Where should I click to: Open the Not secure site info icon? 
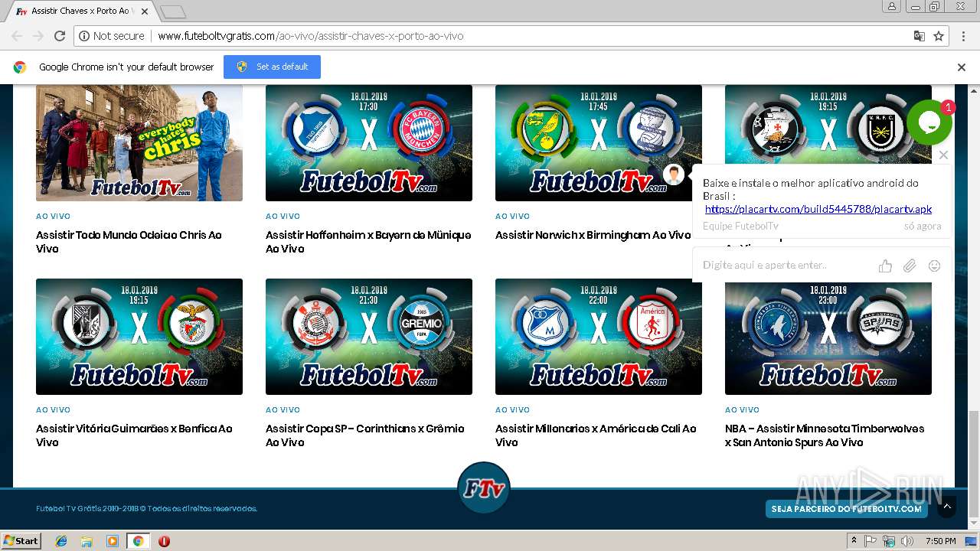tap(84, 36)
